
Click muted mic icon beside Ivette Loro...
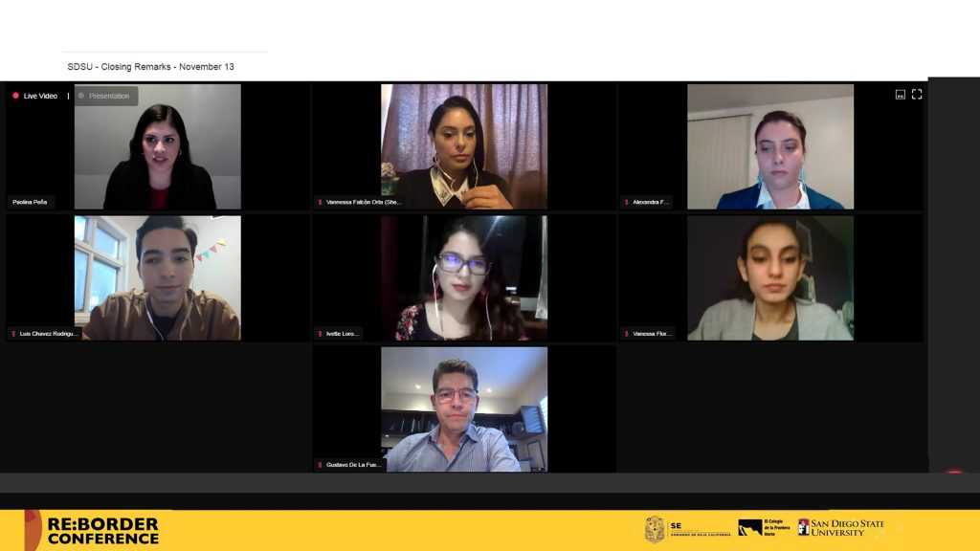point(320,334)
